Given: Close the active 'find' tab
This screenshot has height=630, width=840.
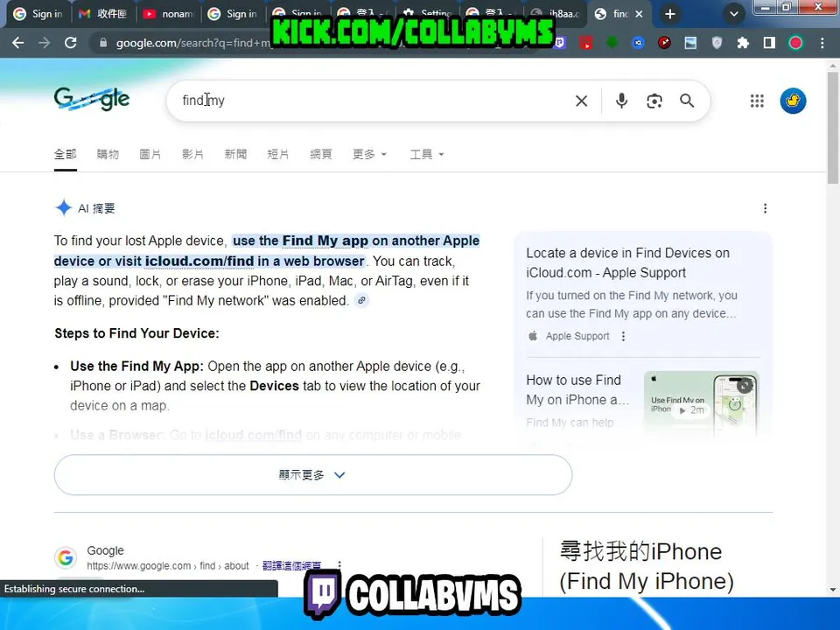Looking at the screenshot, I should click(x=639, y=15).
